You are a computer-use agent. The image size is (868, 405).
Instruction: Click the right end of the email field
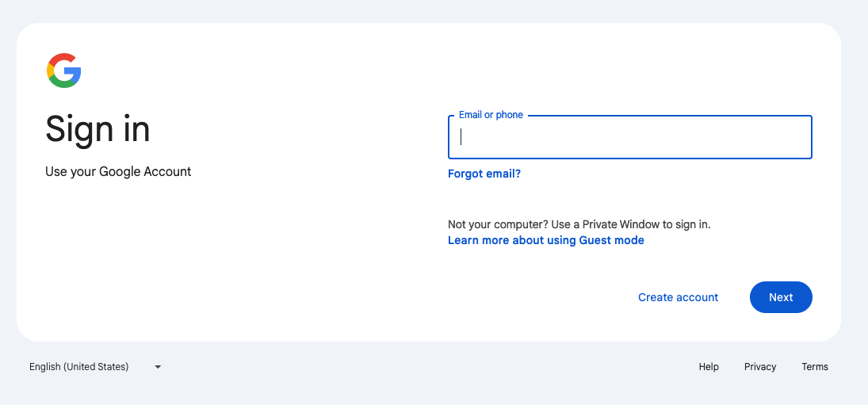coord(797,138)
